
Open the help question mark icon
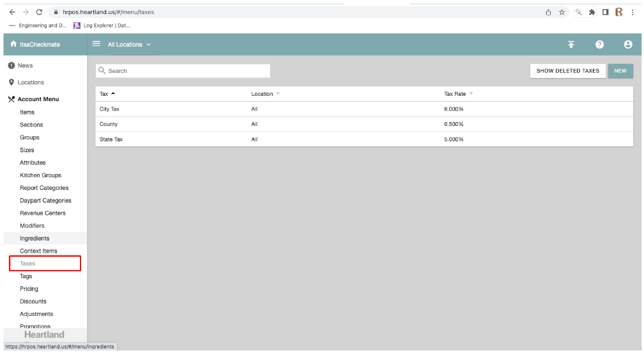click(x=599, y=45)
